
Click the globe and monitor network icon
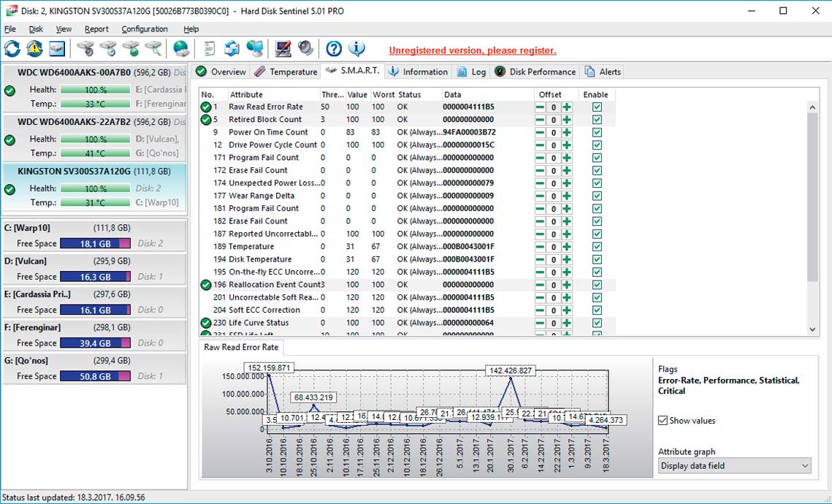point(255,50)
